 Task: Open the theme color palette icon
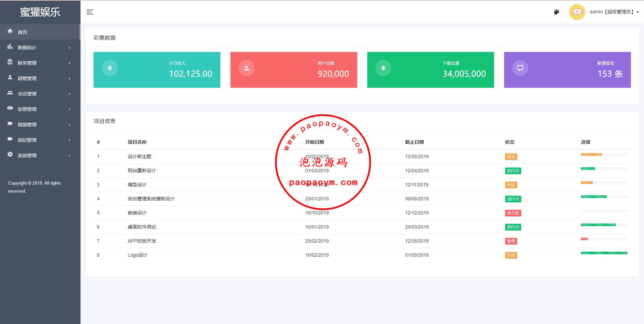[556, 12]
